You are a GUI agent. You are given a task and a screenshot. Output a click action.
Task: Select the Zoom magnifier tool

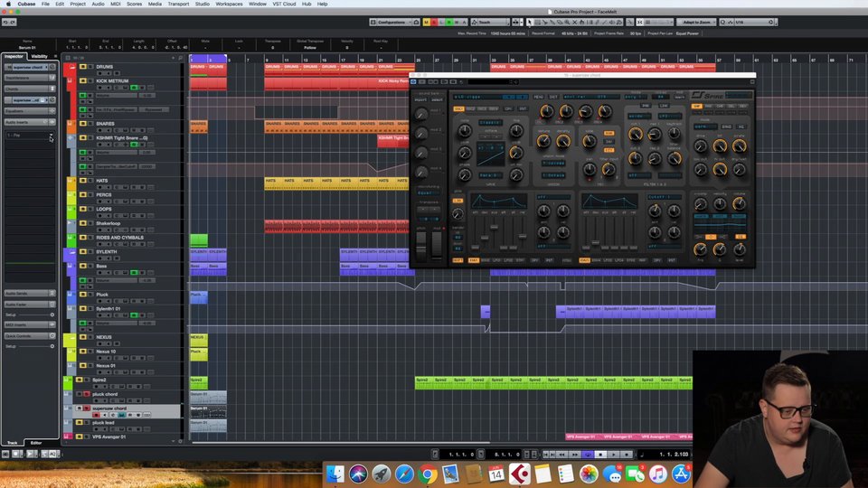click(567, 22)
